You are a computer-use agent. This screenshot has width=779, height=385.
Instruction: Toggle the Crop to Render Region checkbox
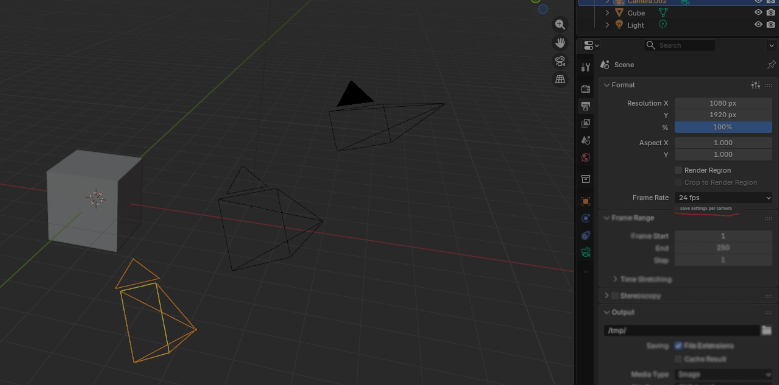coord(678,182)
